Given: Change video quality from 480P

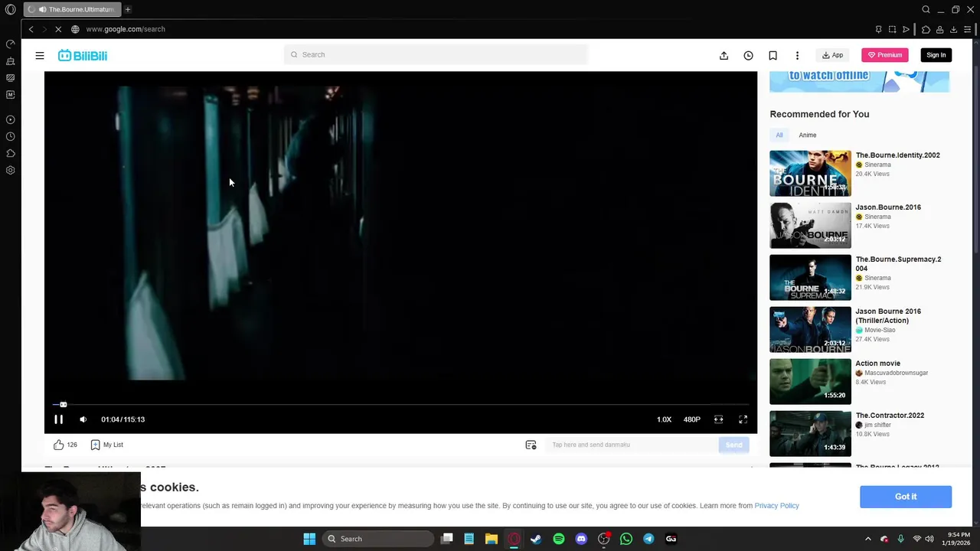Looking at the screenshot, I should (x=691, y=419).
